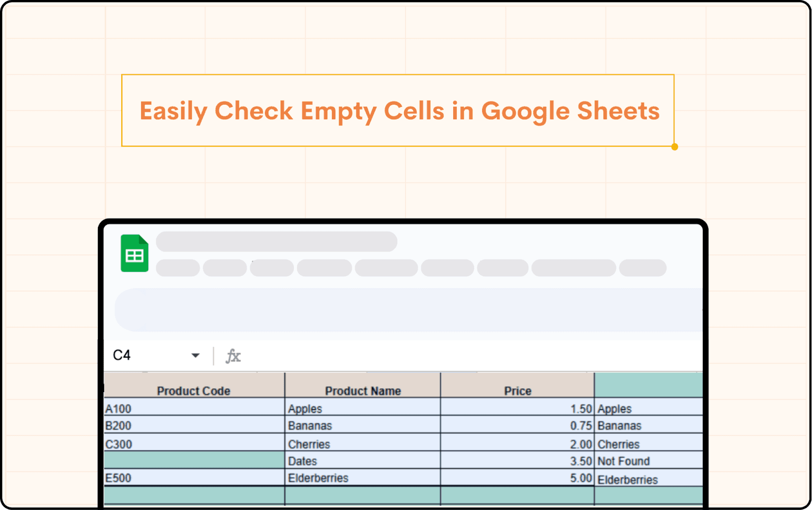Click cell containing E500

[194, 477]
